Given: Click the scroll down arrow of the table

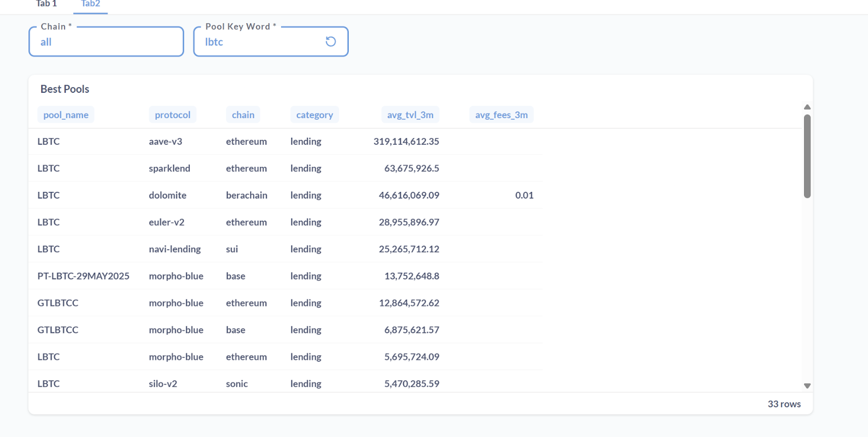Looking at the screenshot, I should (x=807, y=385).
